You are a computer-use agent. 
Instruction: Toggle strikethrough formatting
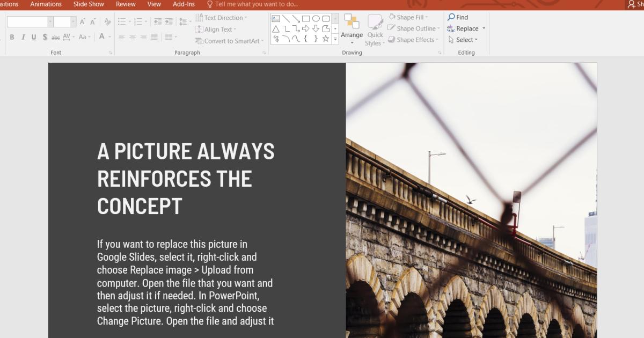55,37
